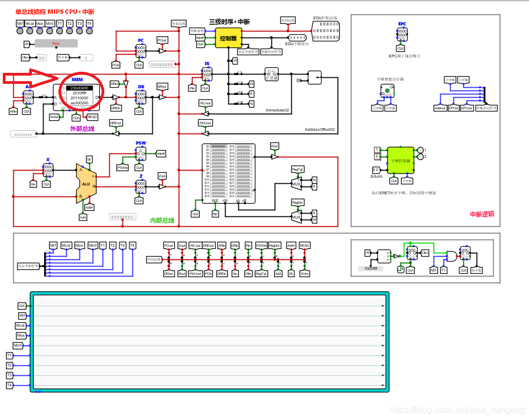Click the PC register component
Image resolution: width=529 pixels, height=420 pixels.
[140, 51]
